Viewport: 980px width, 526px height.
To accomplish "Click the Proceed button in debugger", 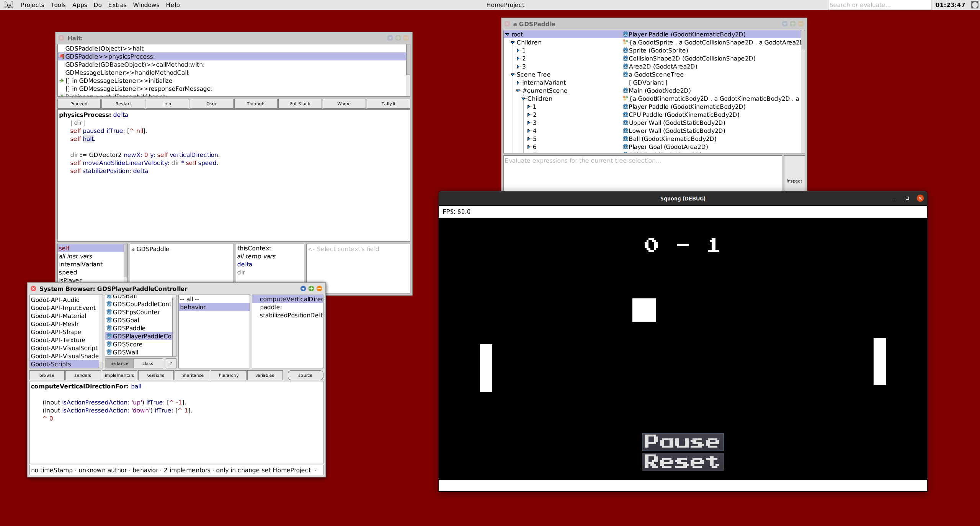I will [78, 104].
